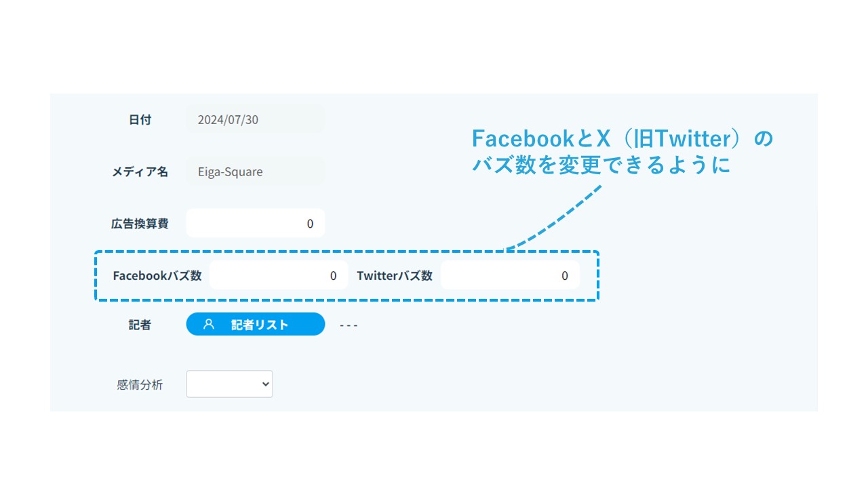868x488 pixels.
Task: Click the Facebookバズ数 label
Action: click(157, 275)
